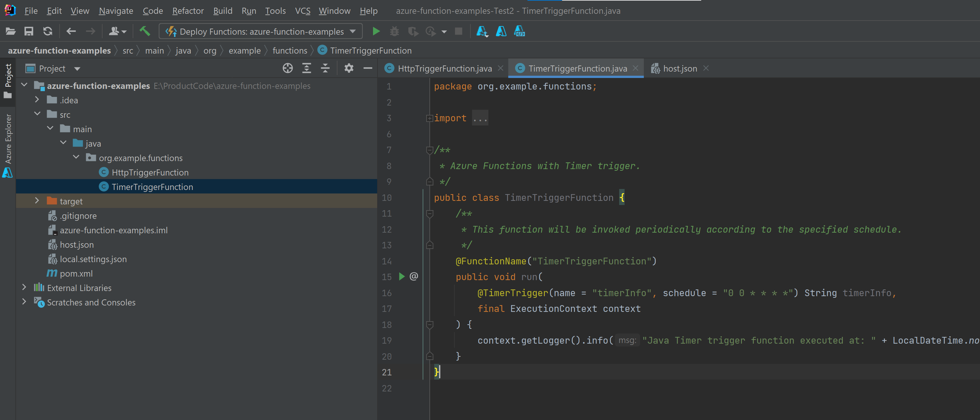980x420 pixels.
Task: Toggle the Project tool window stripe button
Action: coord(8,80)
